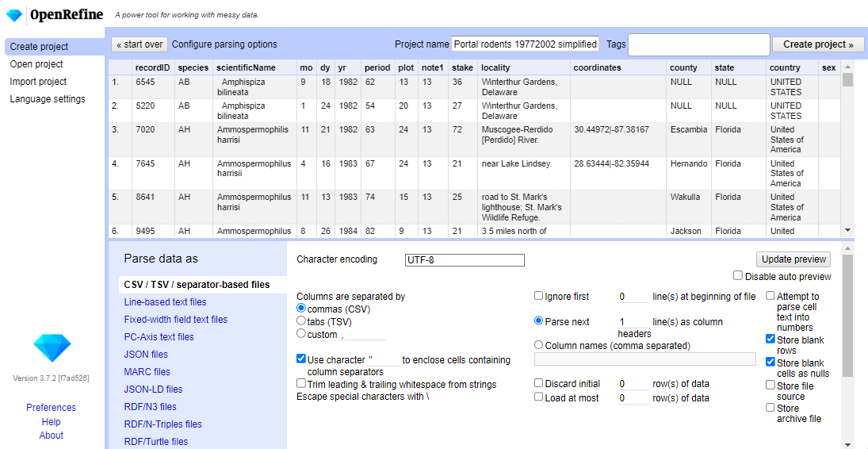The image size is (868, 449).
Task: Uncheck Store blank rows
Action: (x=770, y=339)
